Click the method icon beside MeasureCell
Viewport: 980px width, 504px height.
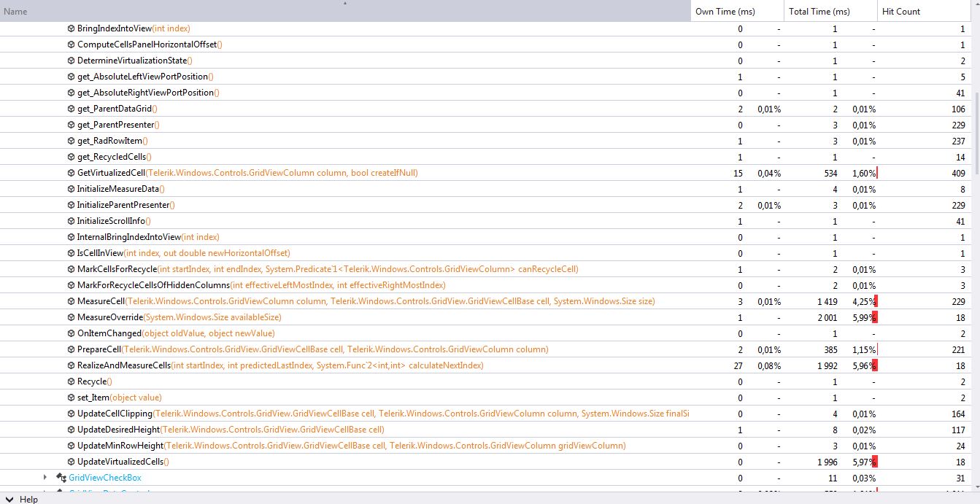(x=71, y=301)
